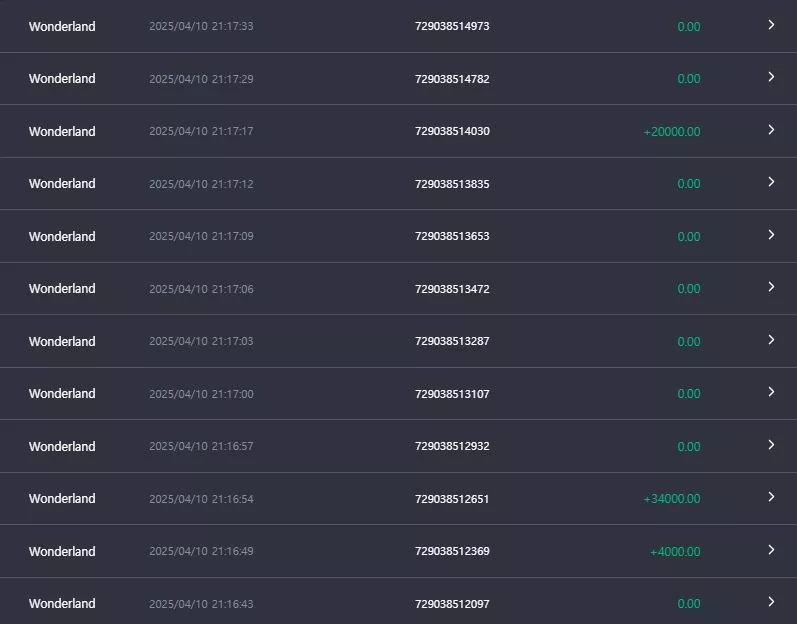Open the arrow next to ID 729038513287

tap(771, 340)
